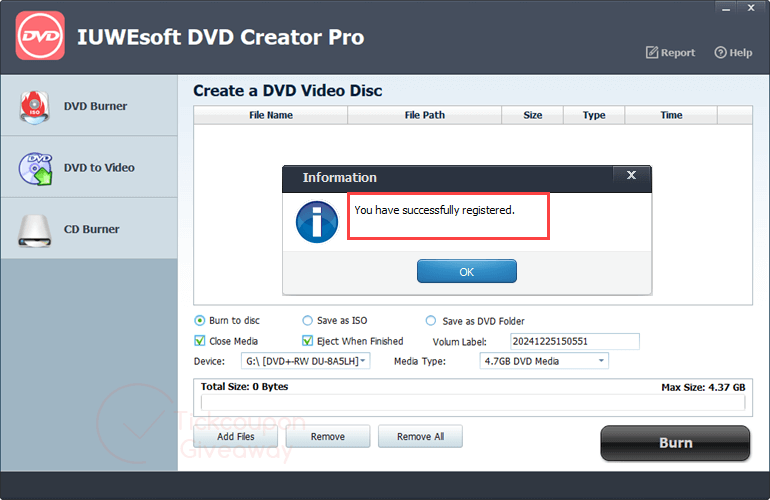770x500 pixels.
Task: Switch to CD Burner tab label
Action: (91, 229)
